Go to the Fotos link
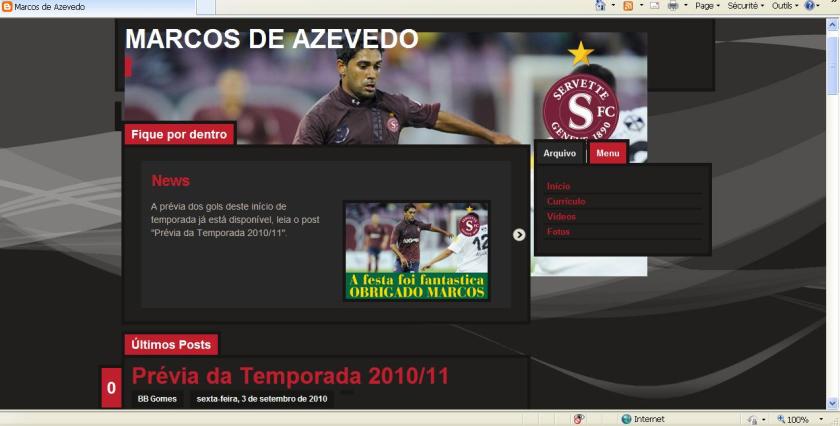Image resolution: width=840 pixels, height=426 pixels. (558, 232)
